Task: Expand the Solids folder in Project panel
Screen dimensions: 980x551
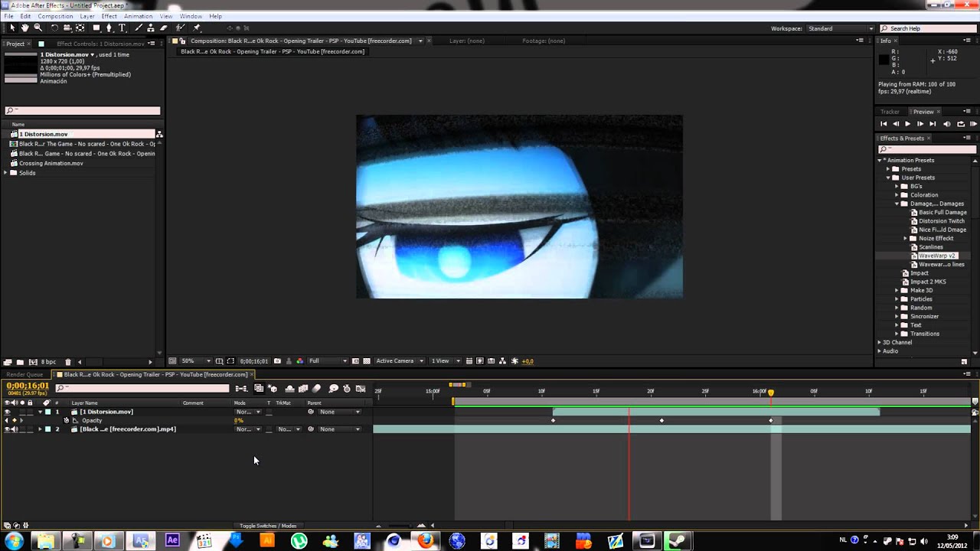Action: 6,173
